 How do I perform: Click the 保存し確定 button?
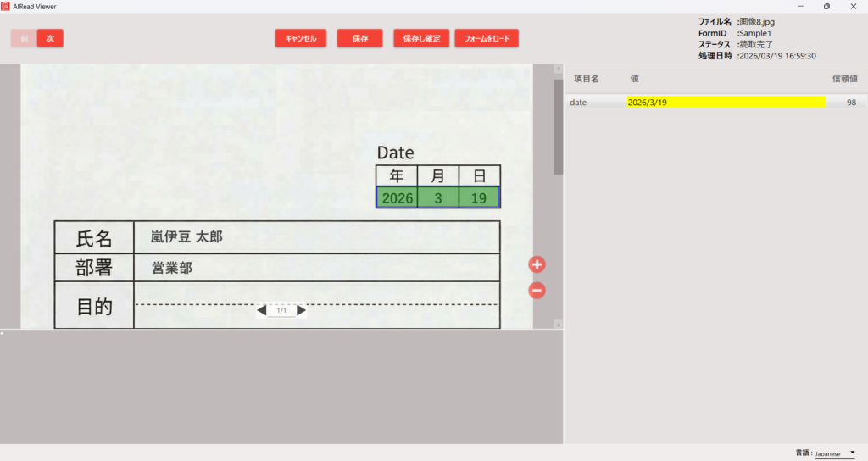[x=421, y=39]
